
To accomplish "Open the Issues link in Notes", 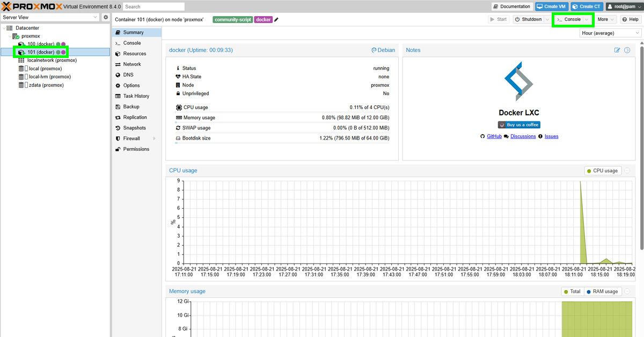I will pos(552,136).
